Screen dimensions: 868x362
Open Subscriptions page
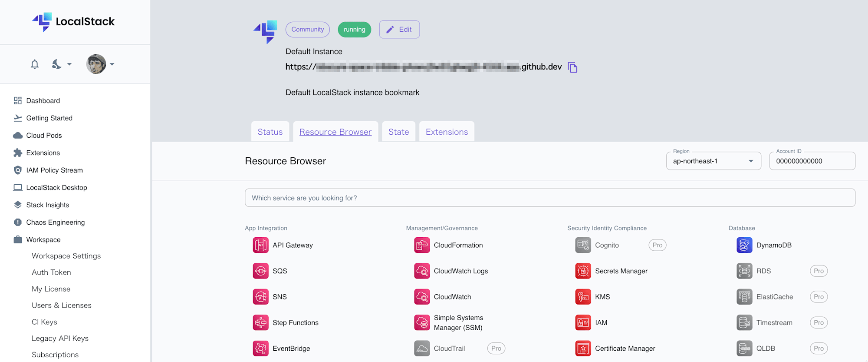[55, 355]
